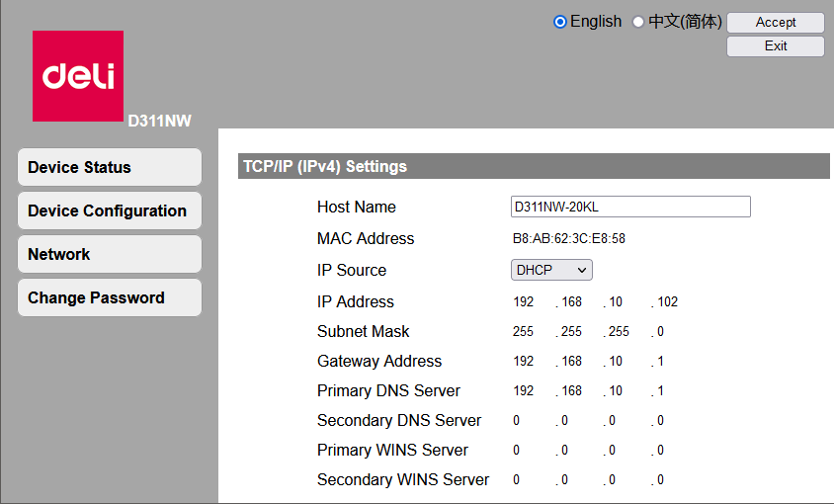Viewport: 834px width, 504px height.
Task: Click the Exit button
Action: [x=776, y=46]
